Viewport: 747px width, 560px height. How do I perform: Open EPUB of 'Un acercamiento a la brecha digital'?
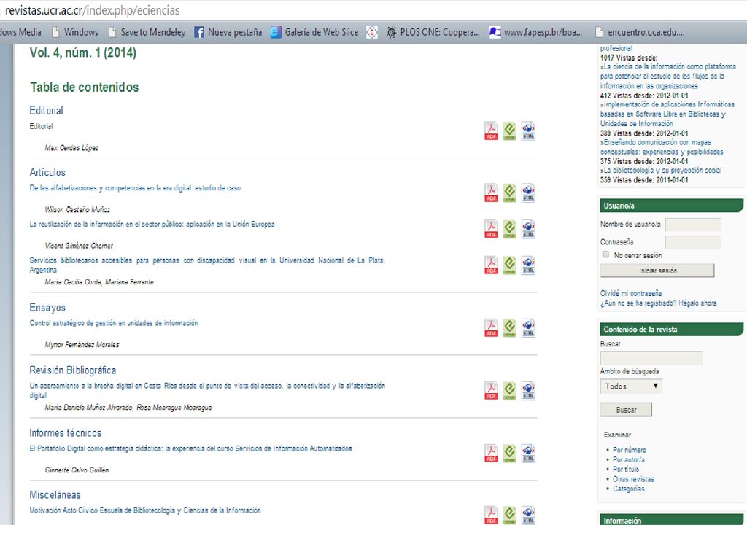pos(509,391)
